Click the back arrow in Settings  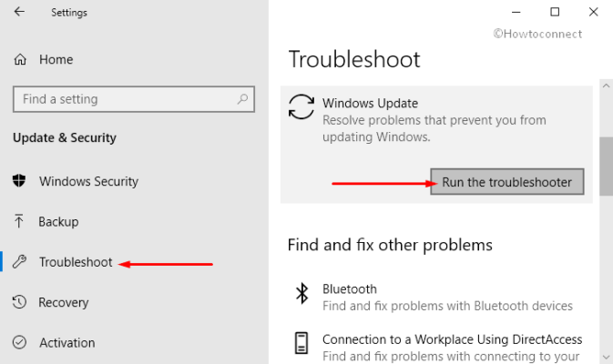19,12
